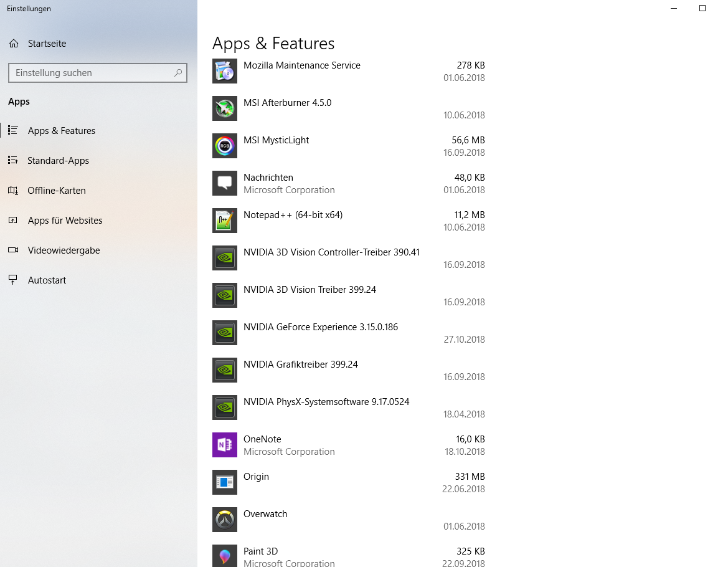Click the Standard-Apps sidebar icon

pos(13,160)
